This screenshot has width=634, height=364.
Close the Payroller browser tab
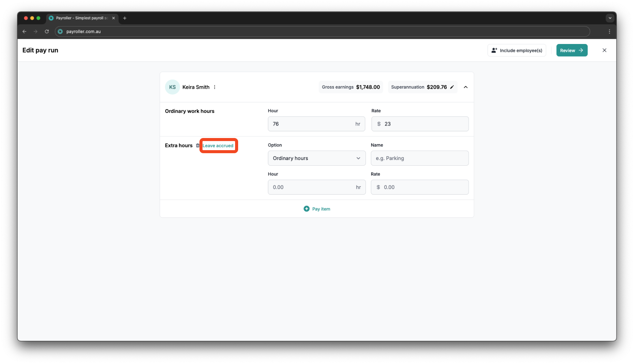click(x=113, y=18)
